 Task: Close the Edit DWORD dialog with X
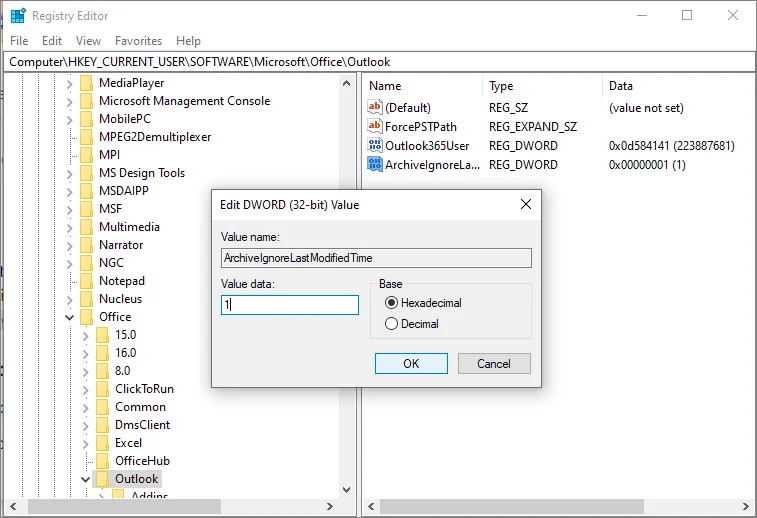pyautogui.click(x=526, y=204)
